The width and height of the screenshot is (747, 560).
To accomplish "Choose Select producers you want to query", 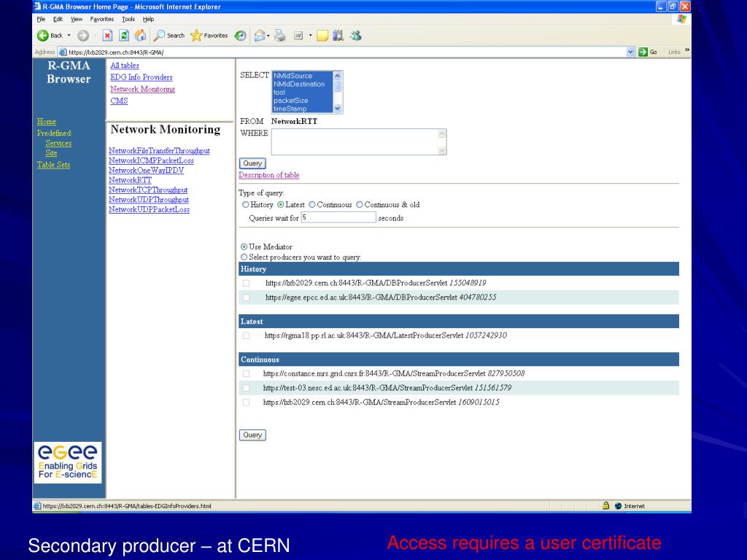I will point(244,257).
